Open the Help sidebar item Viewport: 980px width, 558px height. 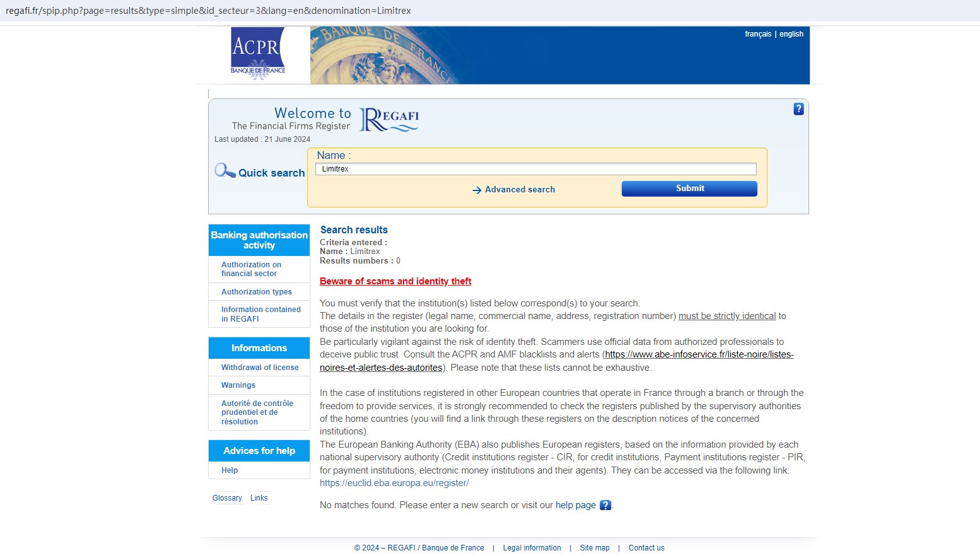[230, 470]
